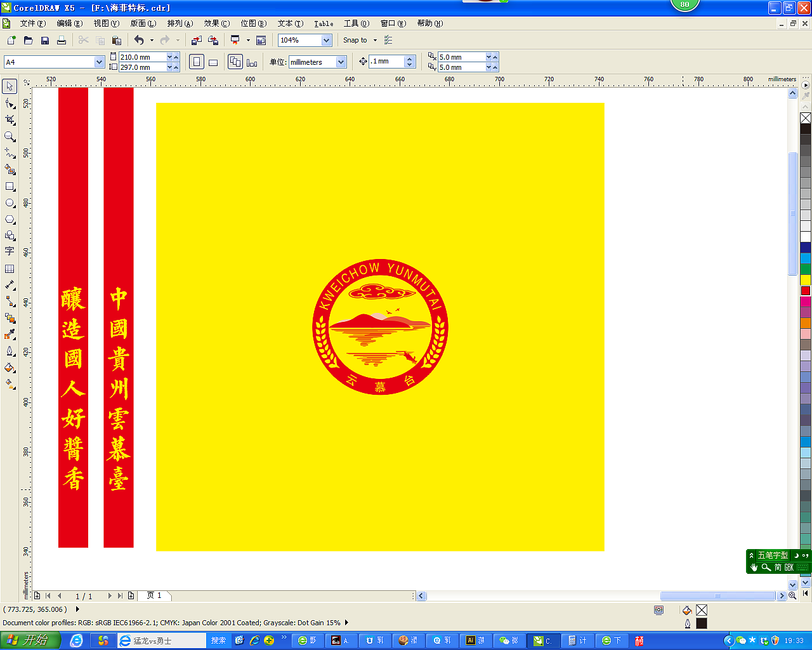Click the Undo arrow
Screen dimensions: 812x650
(x=139, y=40)
